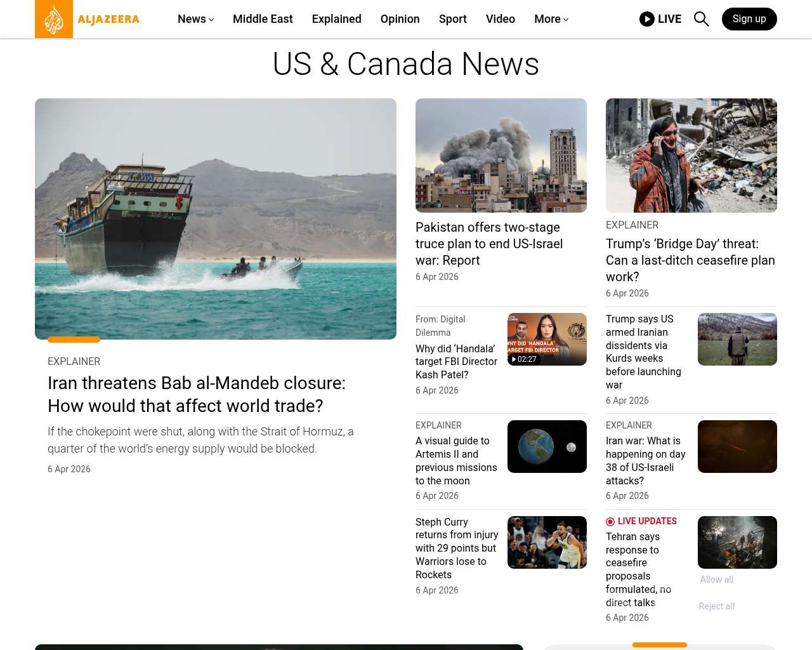The width and height of the screenshot is (812, 650).
Task: Open the Steph Curry game thumbnail
Action: tap(547, 542)
